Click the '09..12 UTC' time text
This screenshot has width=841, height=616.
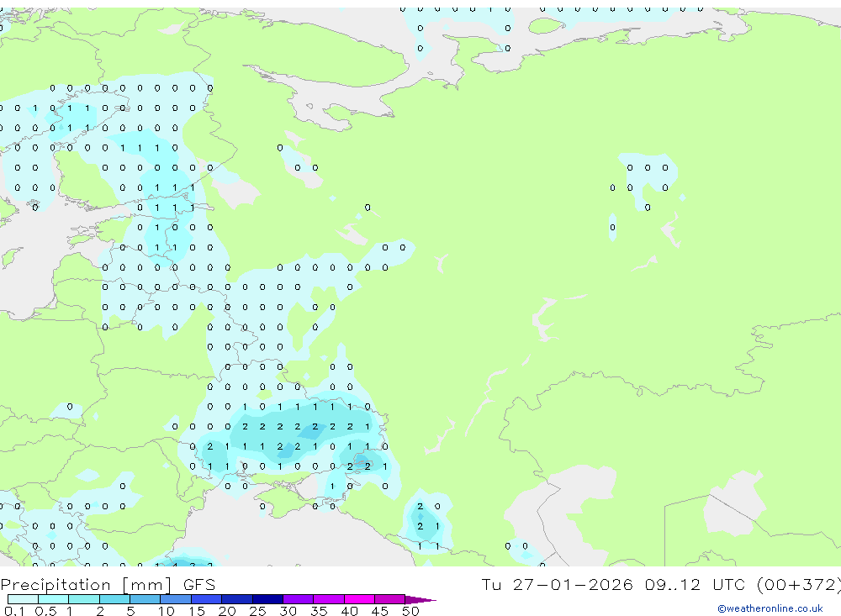tap(696, 584)
